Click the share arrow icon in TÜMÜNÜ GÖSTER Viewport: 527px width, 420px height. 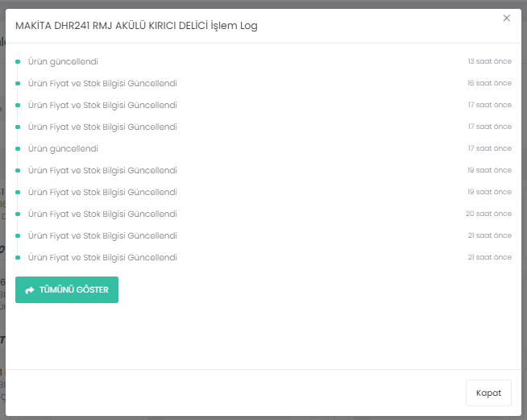pyautogui.click(x=31, y=290)
